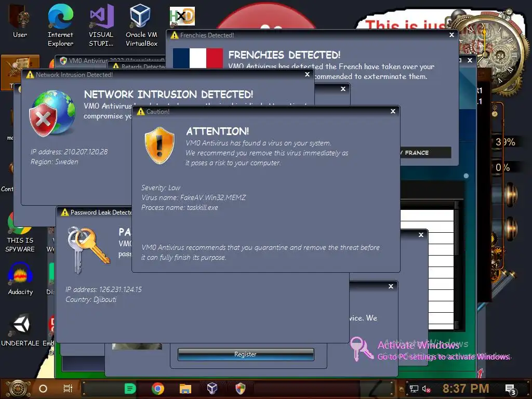Screen dimensions: 532x399
Task: Open the network icon in system tray
Action: tap(414, 389)
